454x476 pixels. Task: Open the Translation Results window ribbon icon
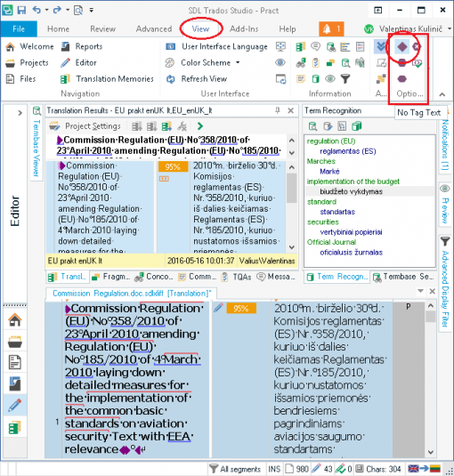coord(301,47)
